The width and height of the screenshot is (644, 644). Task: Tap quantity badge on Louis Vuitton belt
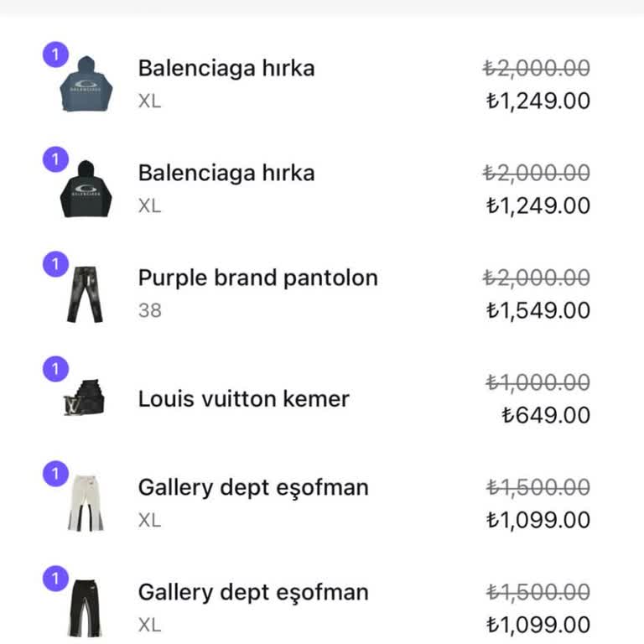(x=55, y=370)
